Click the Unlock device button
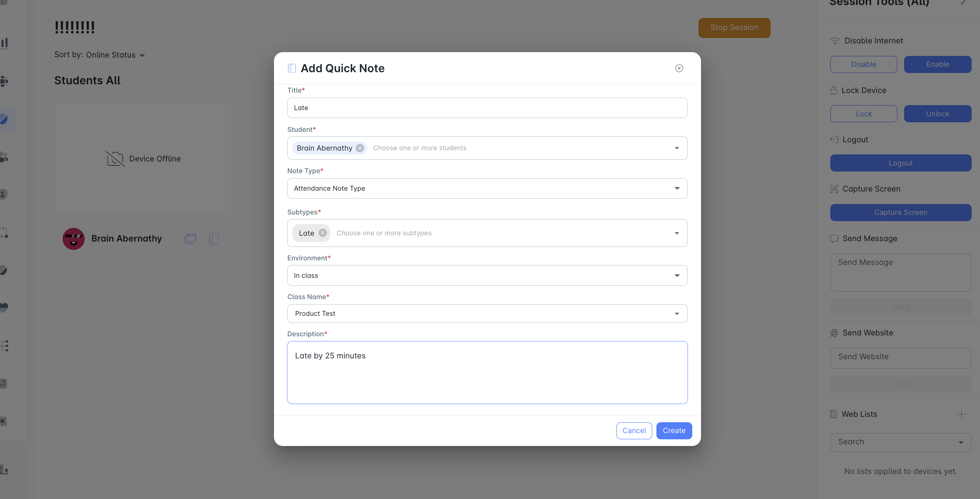The height and width of the screenshot is (499, 980). tap(937, 114)
